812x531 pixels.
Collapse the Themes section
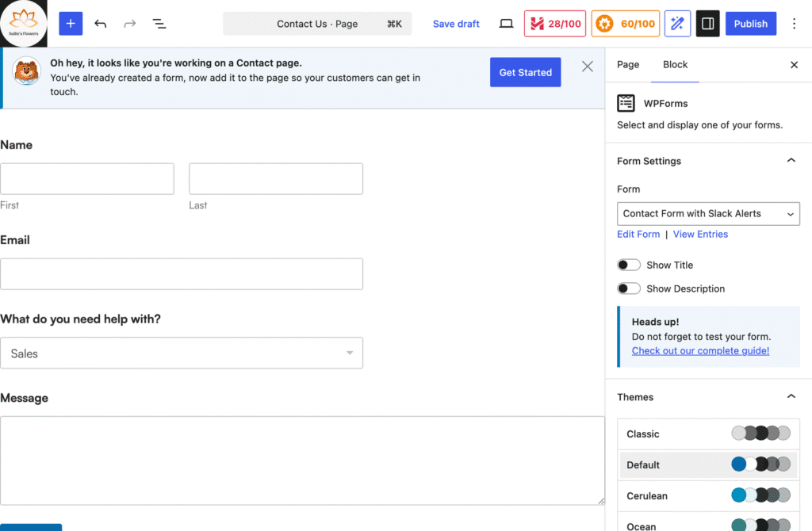pos(791,396)
